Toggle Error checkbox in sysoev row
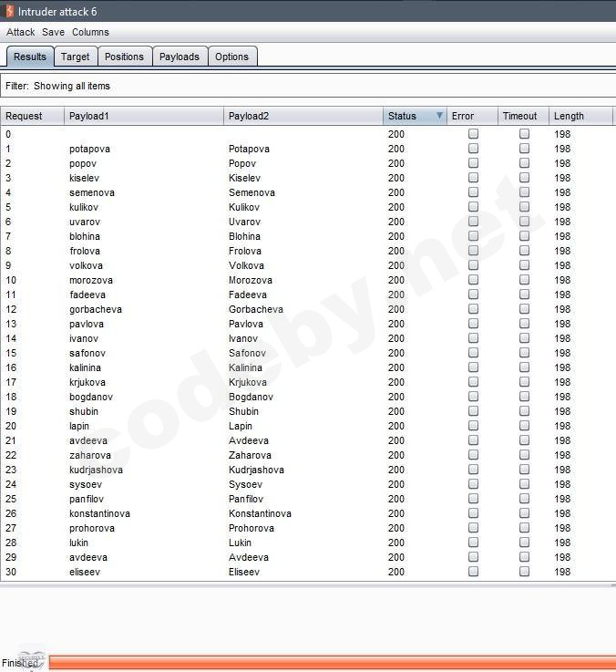 (x=473, y=483)
